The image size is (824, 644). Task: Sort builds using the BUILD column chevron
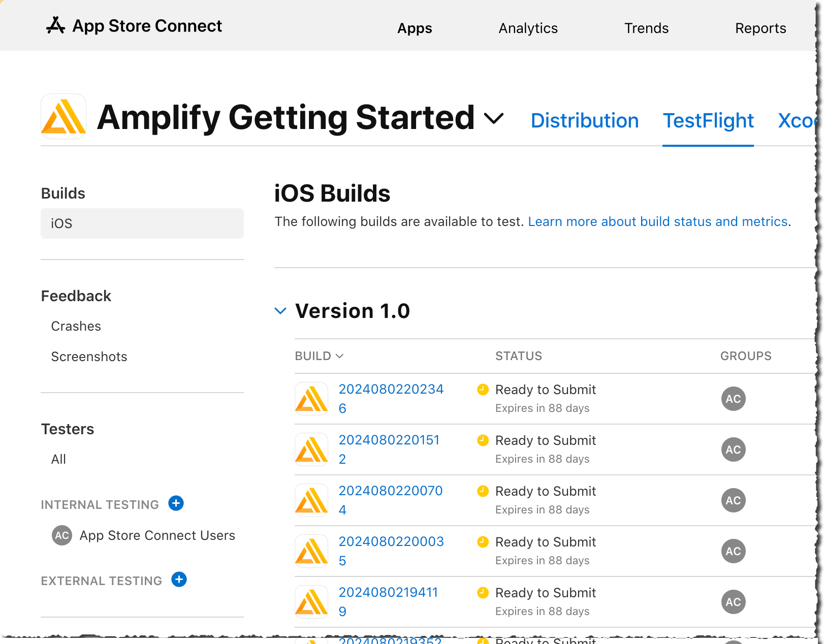click(339, 356)
